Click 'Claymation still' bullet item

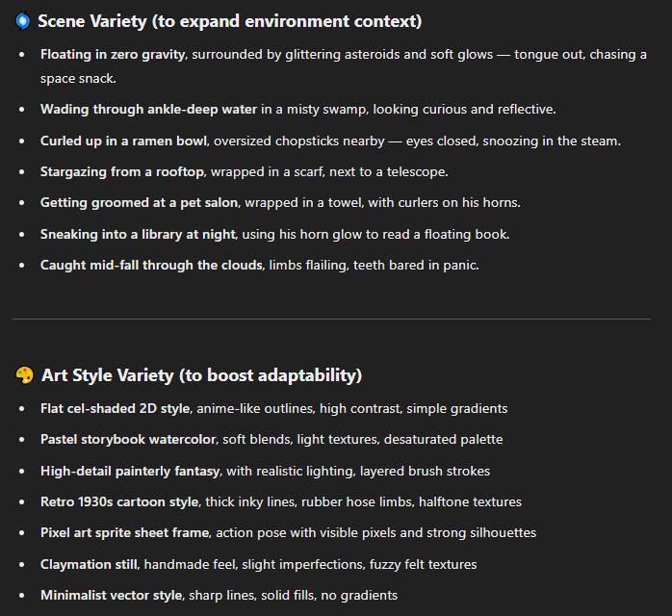pyautogui.click(x=89, y=564)
